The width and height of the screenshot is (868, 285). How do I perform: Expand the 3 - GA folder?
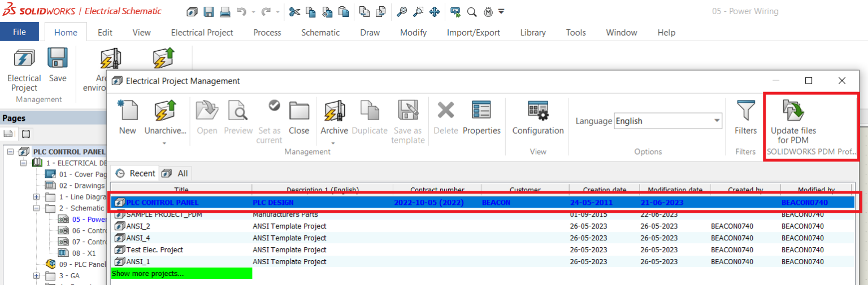(x=37, y=275)
